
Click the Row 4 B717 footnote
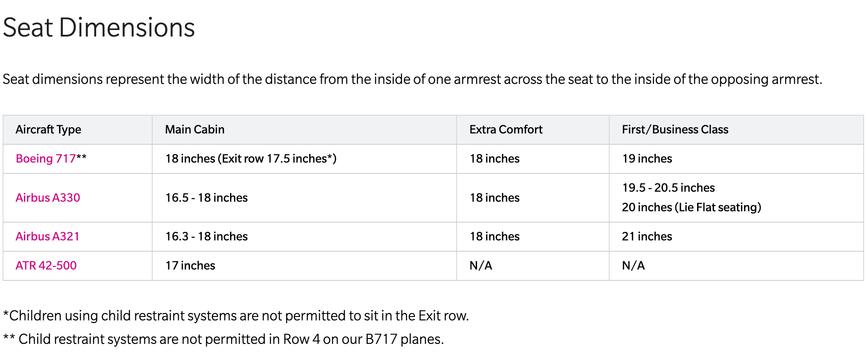pyautogui.click(x=223, y=339)
